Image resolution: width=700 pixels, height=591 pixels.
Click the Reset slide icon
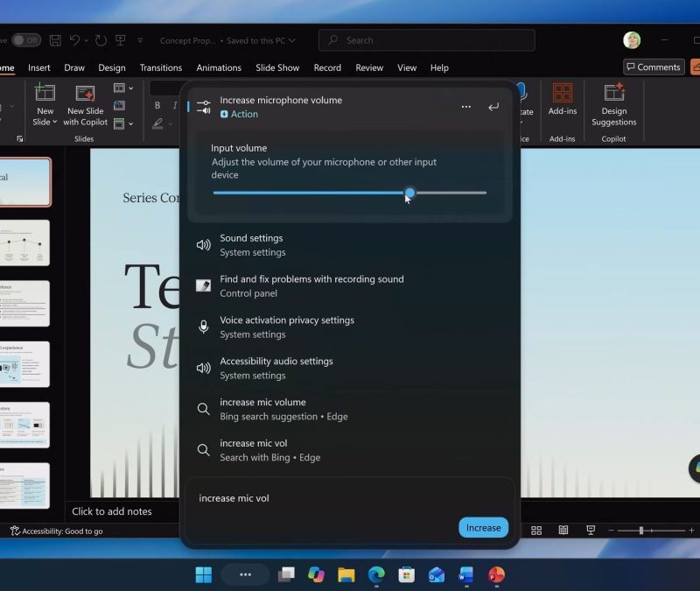click(119, 105)
